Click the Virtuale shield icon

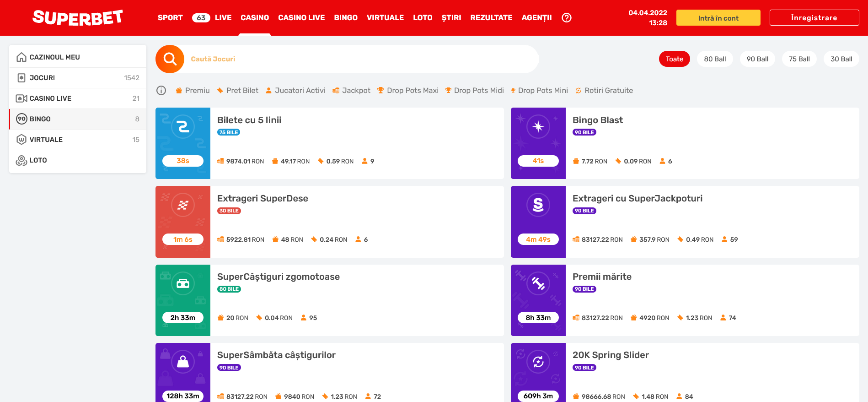tap(21, 140)
